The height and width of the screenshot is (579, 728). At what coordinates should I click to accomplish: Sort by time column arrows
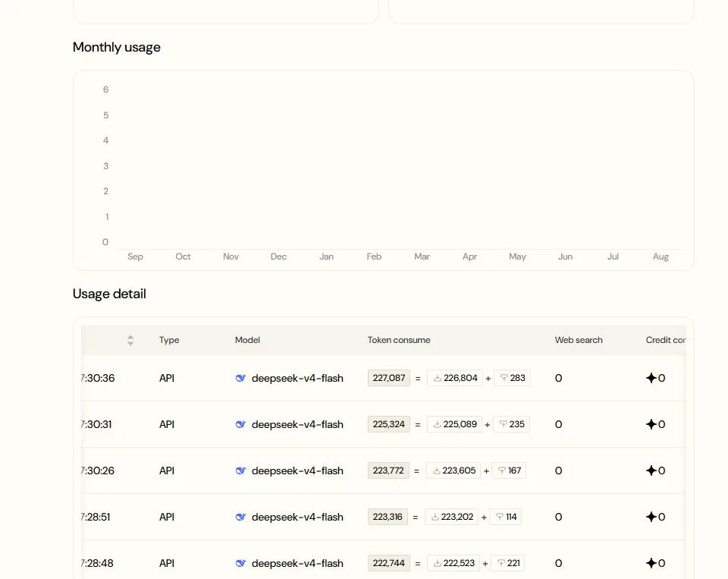[130, 340]
